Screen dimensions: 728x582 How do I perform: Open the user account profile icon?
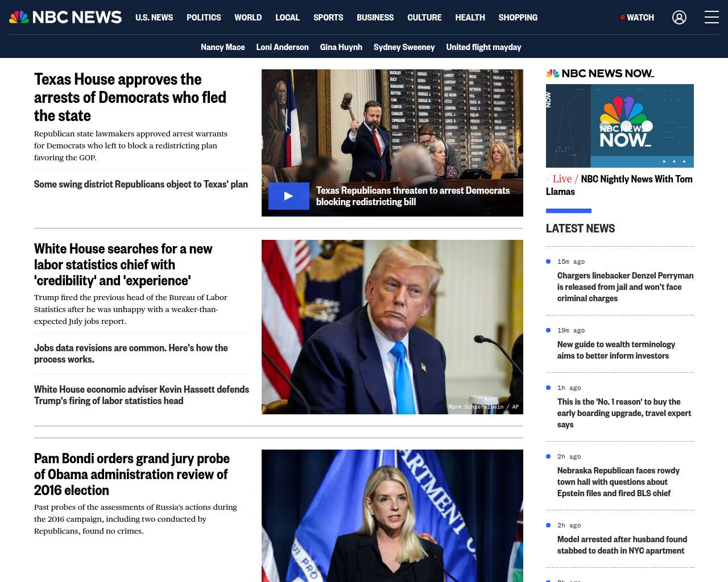[x=679, y=18]
